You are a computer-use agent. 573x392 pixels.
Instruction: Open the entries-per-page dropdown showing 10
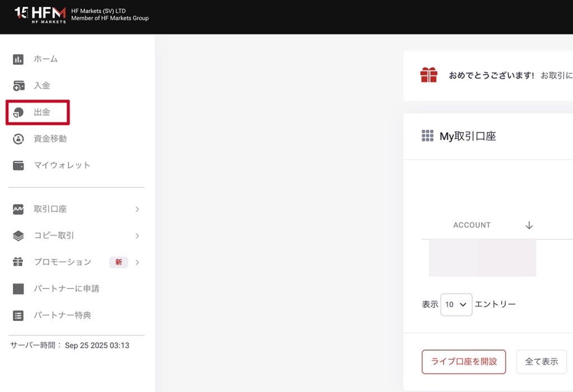pyautogui.click(x=456, y=304)
